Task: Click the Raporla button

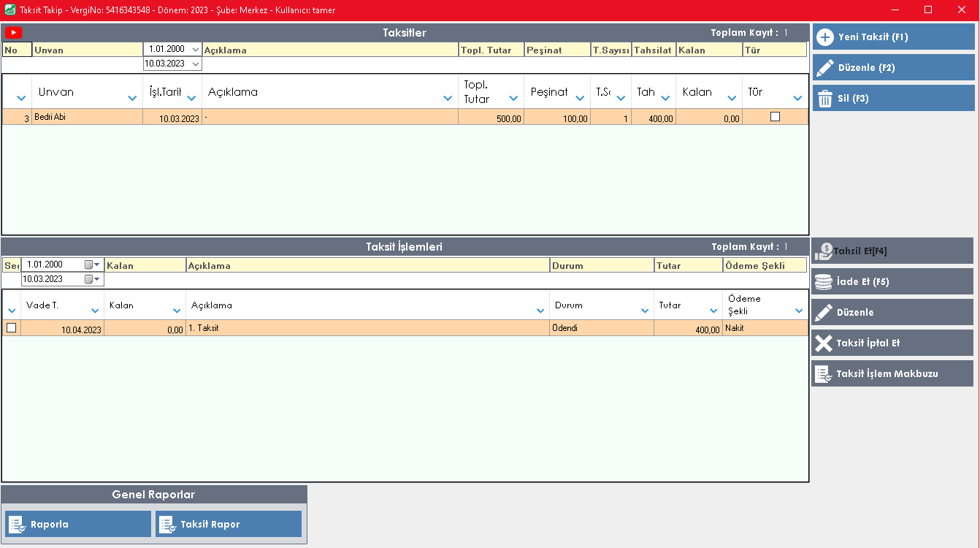Action: pyautogui.click(x=78, y=524)
